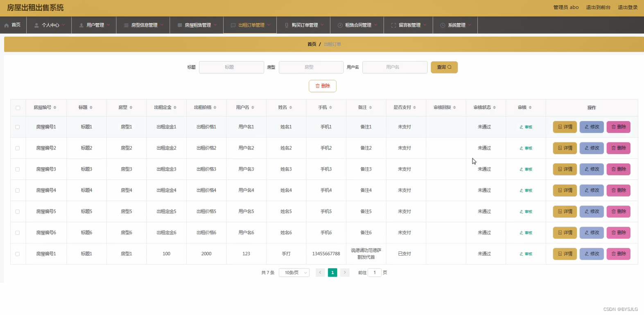Sort by 审核 column using its arrows
Image resolution: width=644 pixels, height=315 pixels.
[530, 108]
